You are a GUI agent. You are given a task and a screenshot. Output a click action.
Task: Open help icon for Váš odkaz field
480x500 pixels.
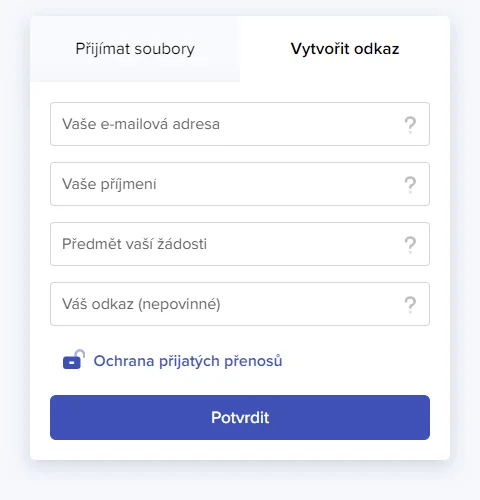coord(410,305)
